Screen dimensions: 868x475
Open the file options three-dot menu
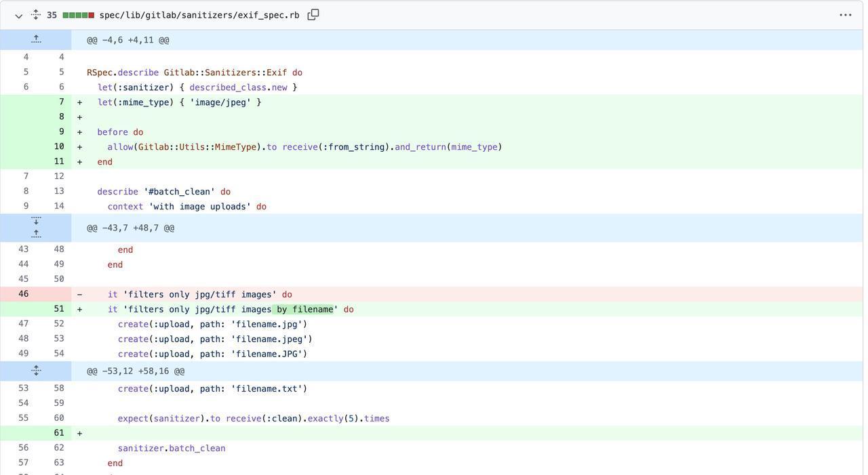coord(845,15)
